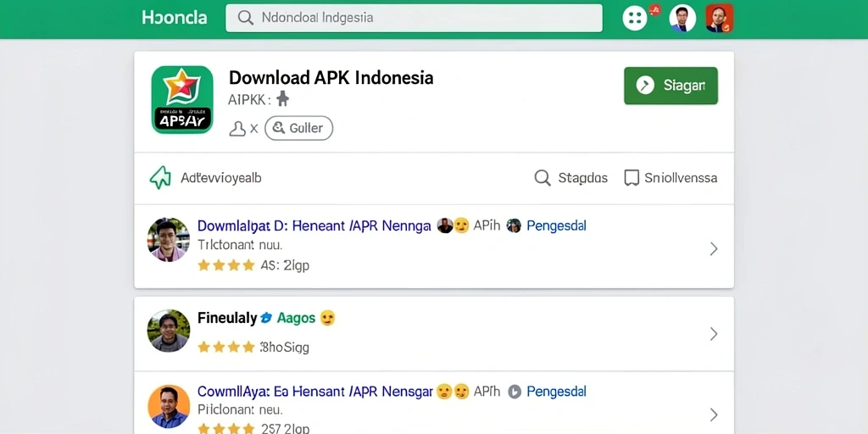Open the round profile avatar in header
868x434 pixels.
[x=682, y=19]
